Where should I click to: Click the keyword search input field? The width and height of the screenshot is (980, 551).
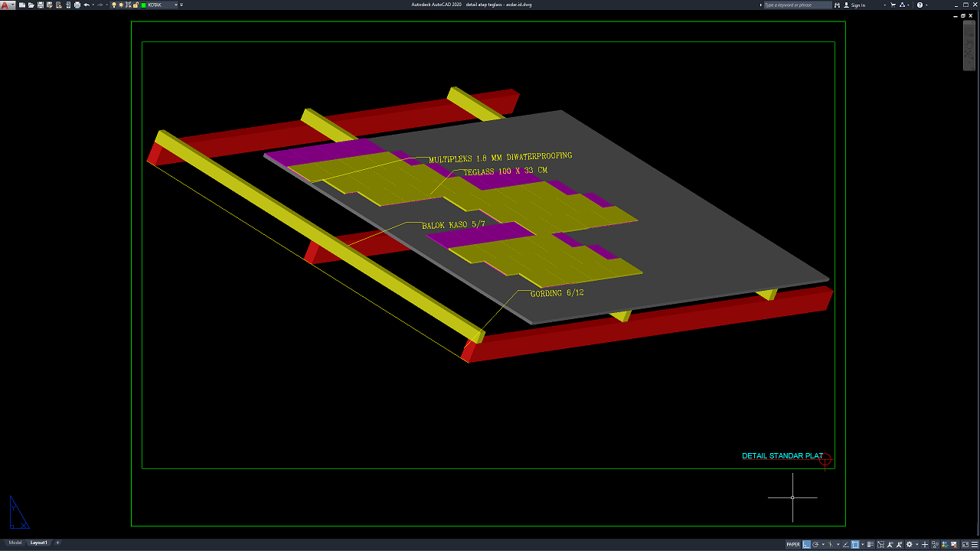click(797, 5)
